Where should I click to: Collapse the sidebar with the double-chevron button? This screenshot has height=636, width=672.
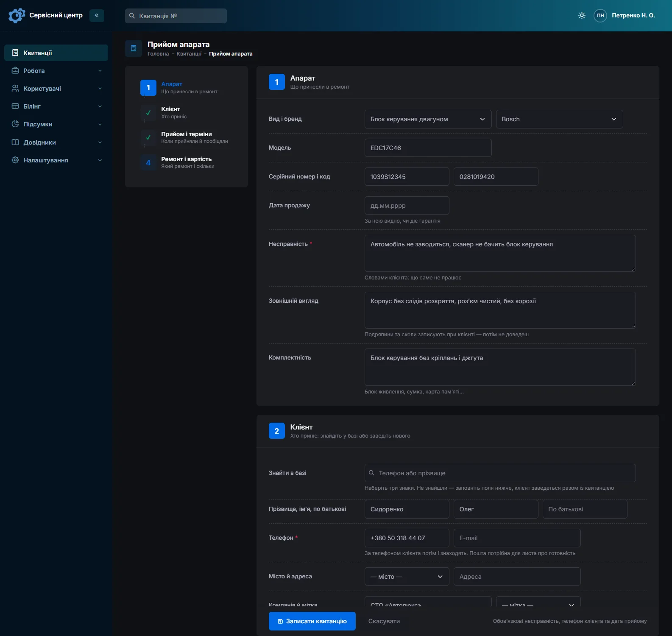coord(97,16)
